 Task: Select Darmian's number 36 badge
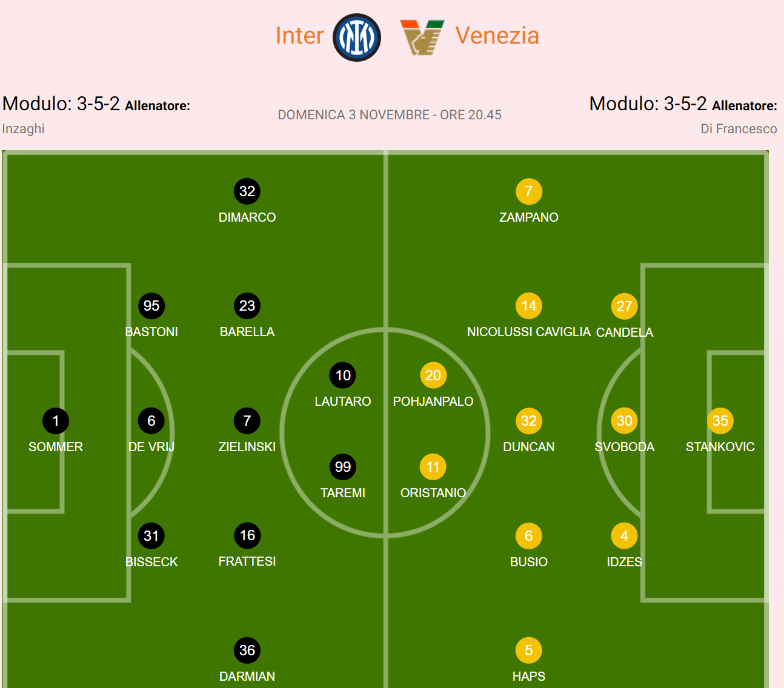[x=247, y=650]
